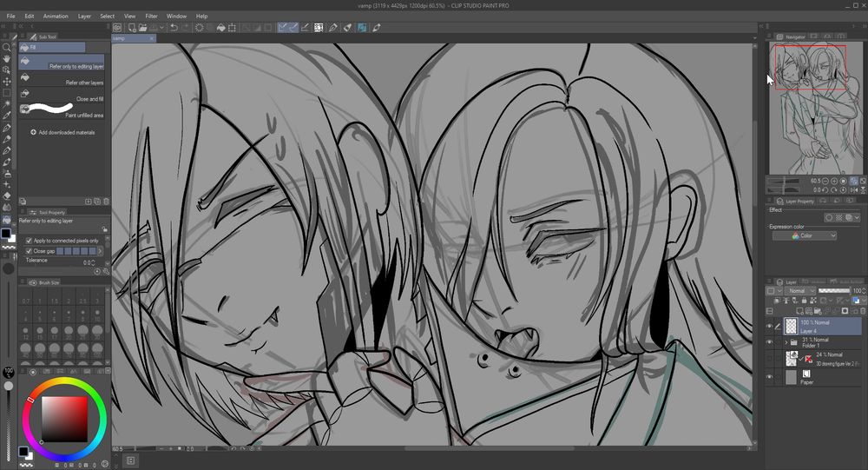Select the Paper layer
This screenshot has height=470, width=868.
pos(822,377)
